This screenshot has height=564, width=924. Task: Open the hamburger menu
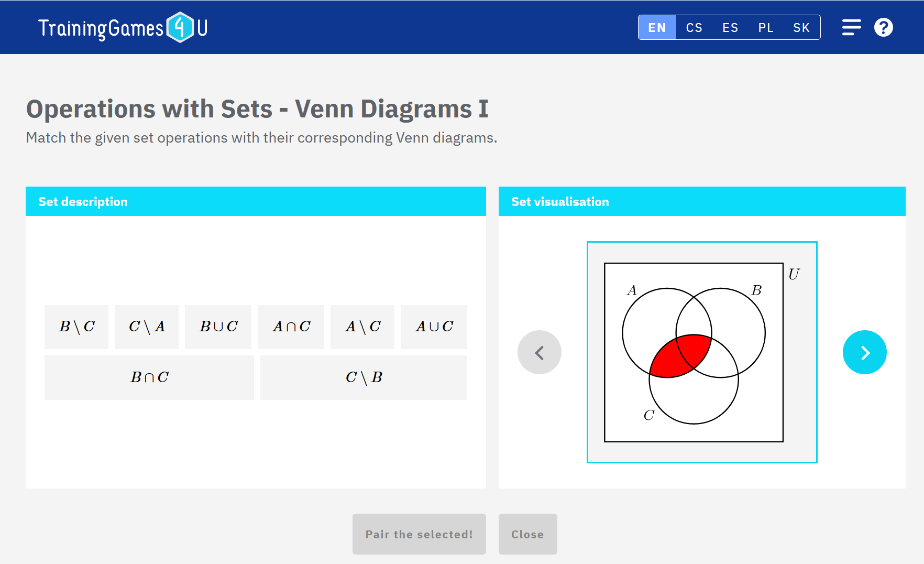[851, 27]
